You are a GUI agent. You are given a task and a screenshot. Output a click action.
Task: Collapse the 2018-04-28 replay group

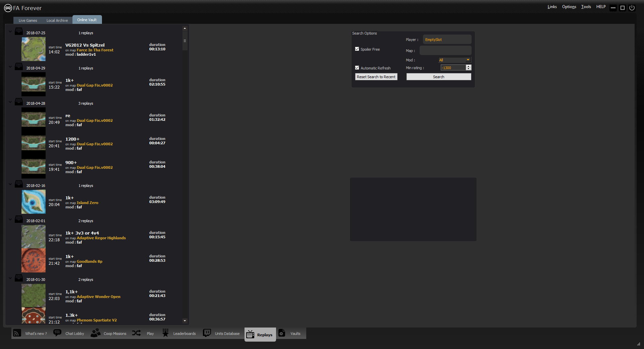(x=9, y=101)
